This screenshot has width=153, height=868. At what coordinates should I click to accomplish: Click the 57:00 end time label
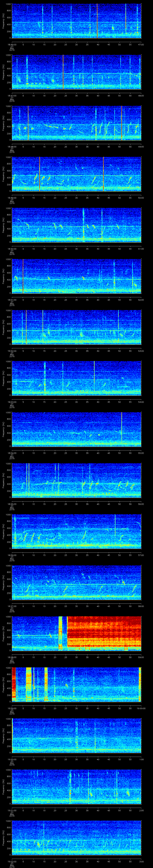141,555
